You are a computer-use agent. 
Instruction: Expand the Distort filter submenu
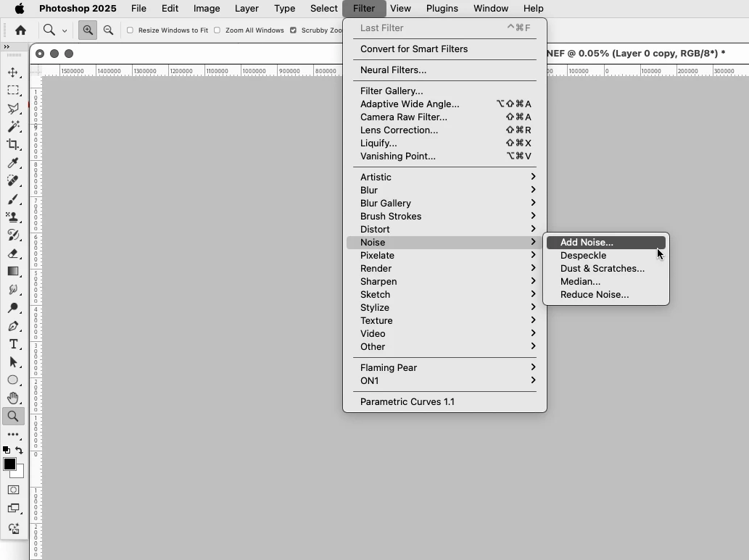click(444, 229)
